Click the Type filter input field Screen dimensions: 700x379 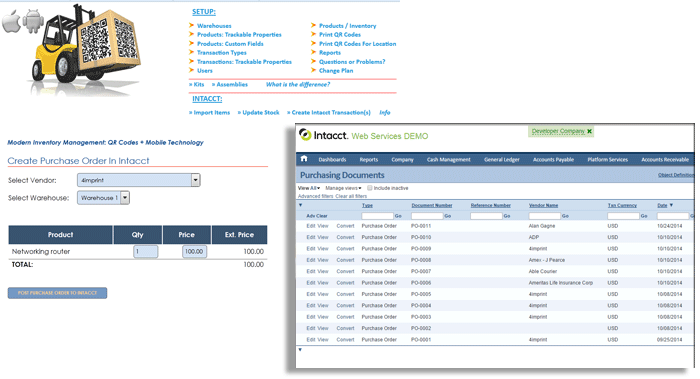tap(377, 216)
